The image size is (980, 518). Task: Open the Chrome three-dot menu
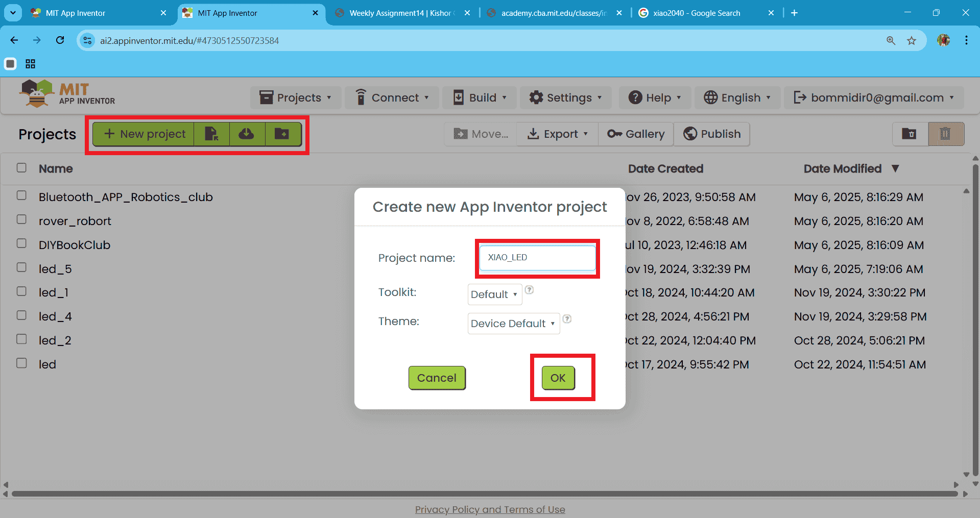(x=966, y=40)
